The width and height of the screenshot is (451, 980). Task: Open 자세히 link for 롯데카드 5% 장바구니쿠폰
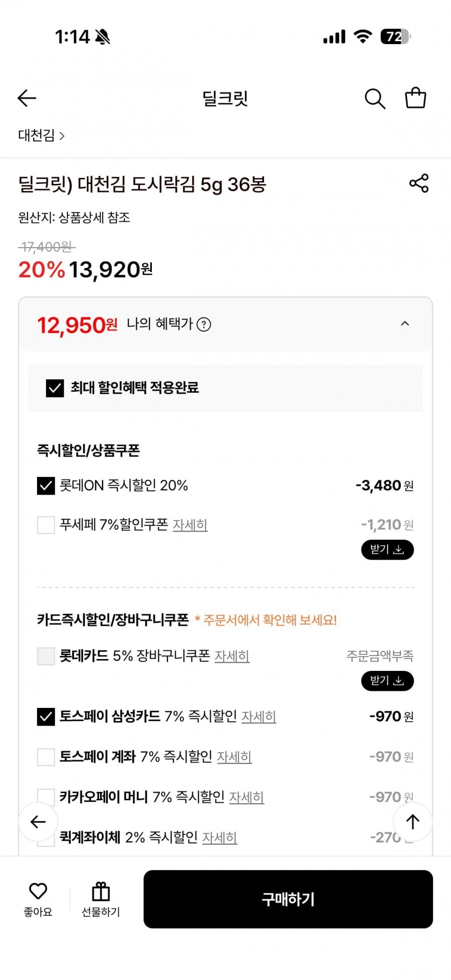pos(232,656)
